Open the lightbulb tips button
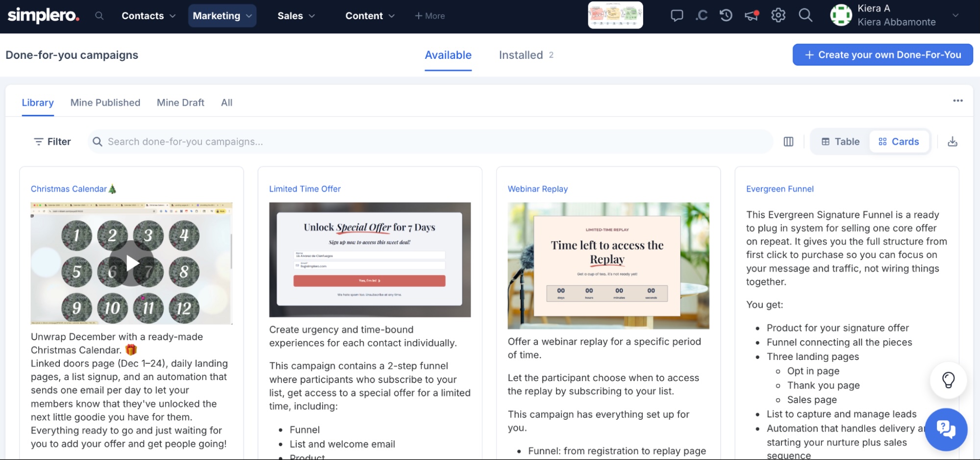Screen dimensions: 980x460 click(948, 380)
